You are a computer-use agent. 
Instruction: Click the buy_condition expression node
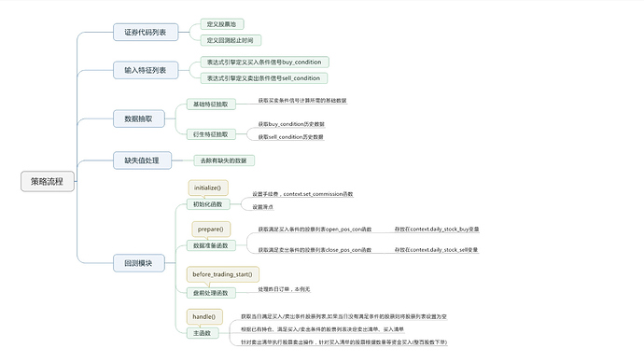tap(264, 62)
